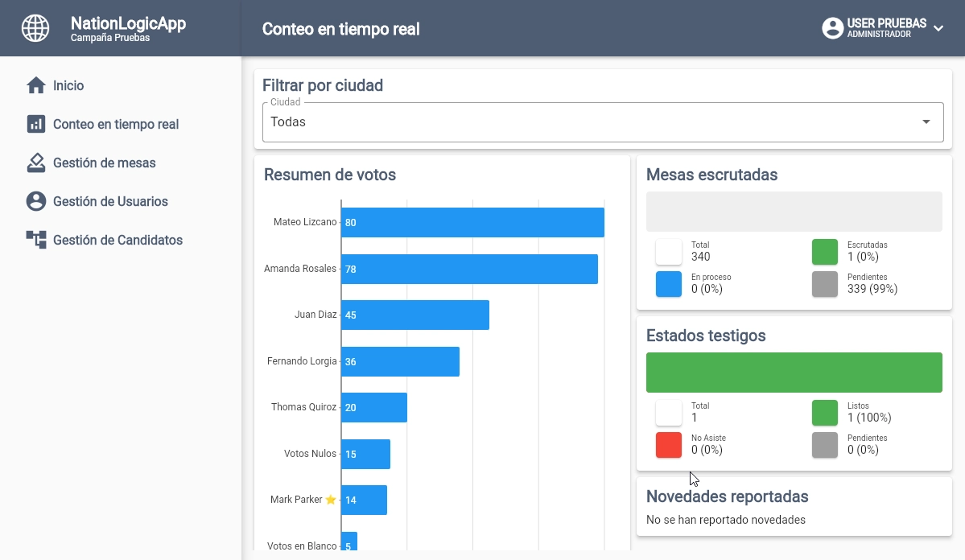Click the person icon next to Gestión de Usuarios
Image resolution: width=965 pixels, height=560 pixels.
[37, 201]
